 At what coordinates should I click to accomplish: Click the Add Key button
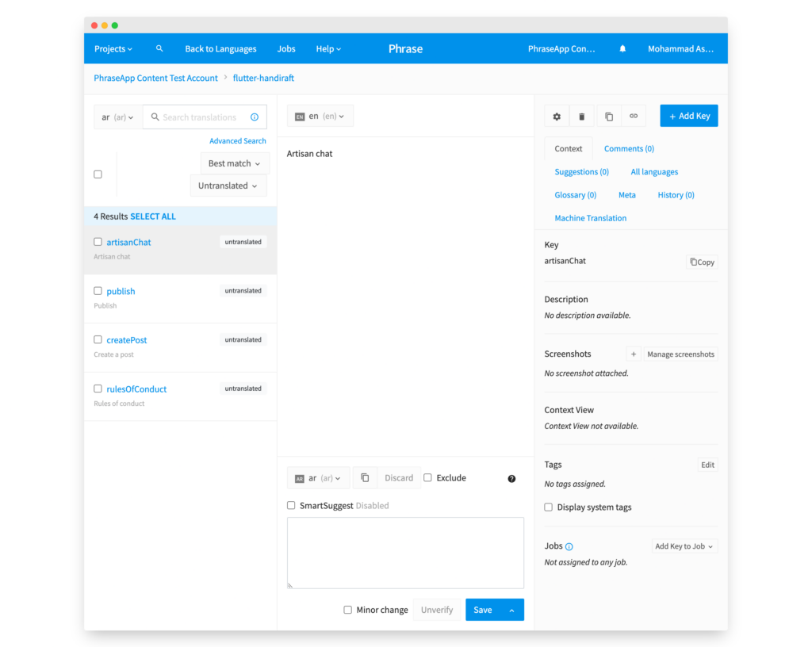click(x=688, y=117)
